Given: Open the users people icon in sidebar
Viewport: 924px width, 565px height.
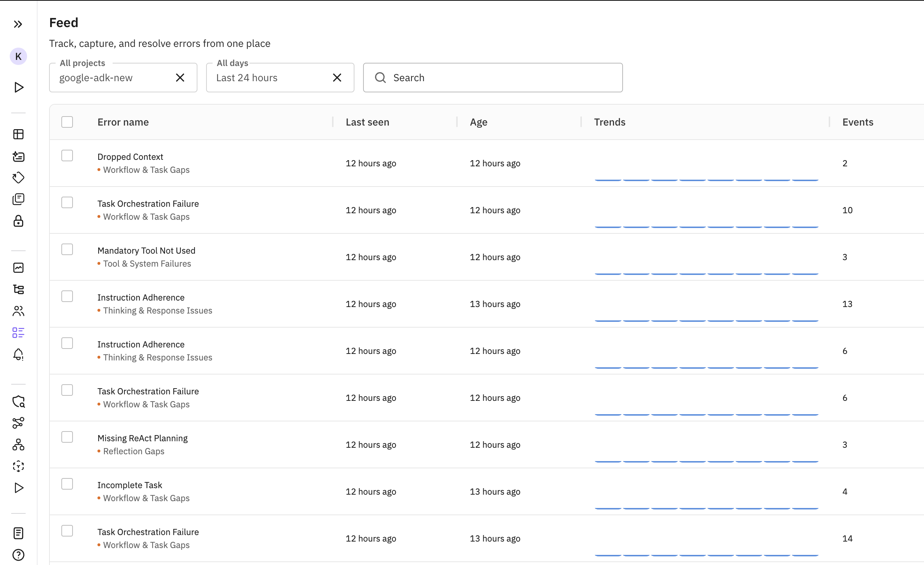Looking at the screenshot, I should (18, 311).
